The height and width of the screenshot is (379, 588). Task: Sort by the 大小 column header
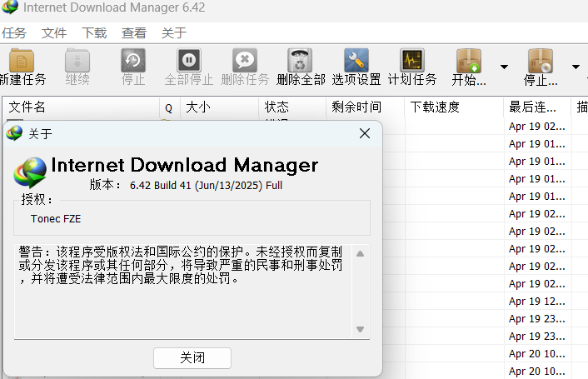(219, 107)
